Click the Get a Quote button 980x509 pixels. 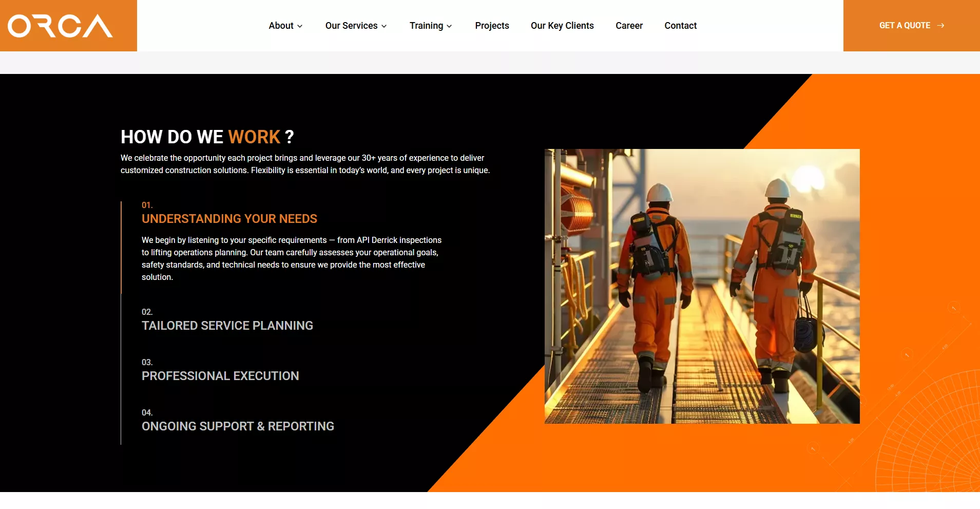click(905, 26)
